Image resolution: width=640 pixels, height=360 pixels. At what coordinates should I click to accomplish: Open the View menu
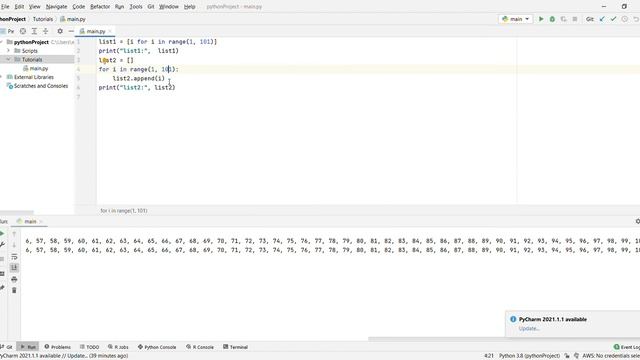(35, 7)
